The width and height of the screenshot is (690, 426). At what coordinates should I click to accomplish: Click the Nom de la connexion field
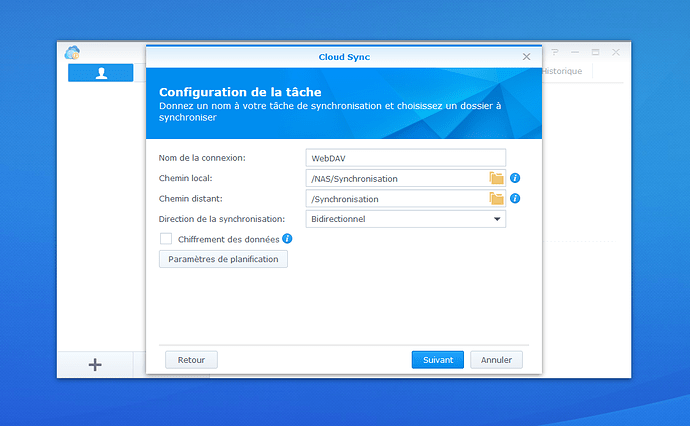click(405, 157)
